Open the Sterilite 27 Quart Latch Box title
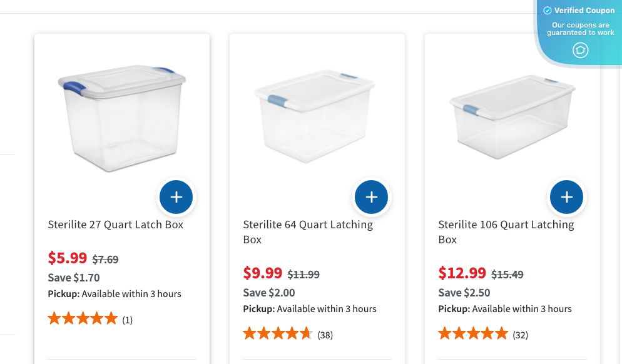Image resolution: width=622 pixels, height=364 pixels. [x=116, y=225]
